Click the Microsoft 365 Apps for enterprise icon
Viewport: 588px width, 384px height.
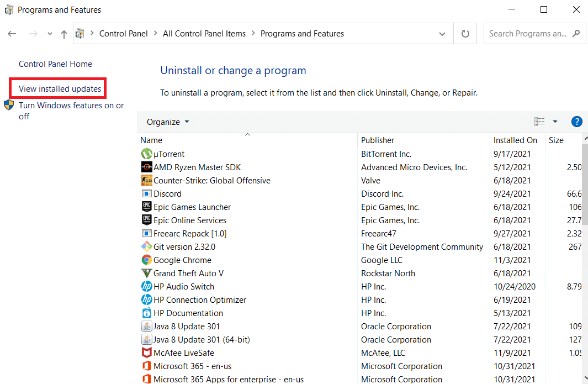pos(147,378)
